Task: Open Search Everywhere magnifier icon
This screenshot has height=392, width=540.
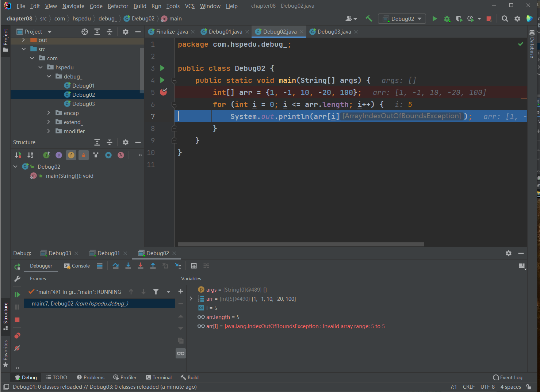Action: (505, 19)
